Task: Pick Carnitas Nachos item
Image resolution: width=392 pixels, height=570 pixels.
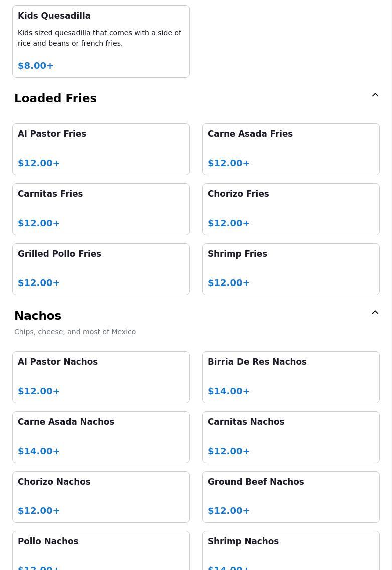Action: tap(291, 437)
